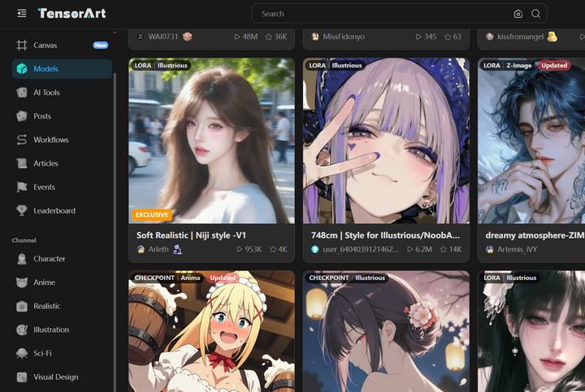Open dreamy atmosphere model thumbnail
The height and width of the screenshot is (392, 585).
tap(531, 141)
